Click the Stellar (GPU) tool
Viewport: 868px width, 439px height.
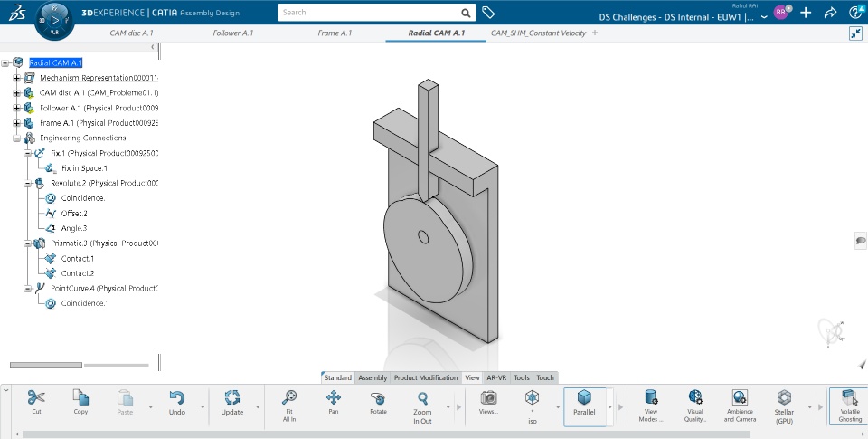click(785, 406)
